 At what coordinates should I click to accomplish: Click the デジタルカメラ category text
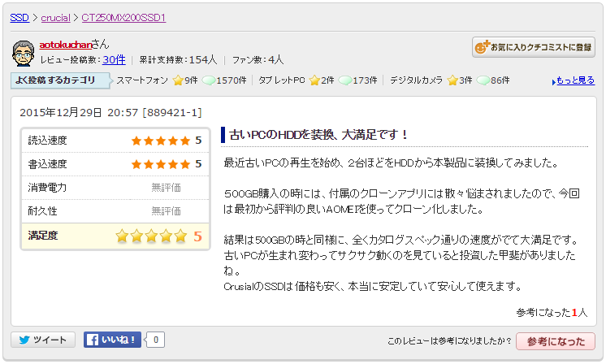pos(416,80)
